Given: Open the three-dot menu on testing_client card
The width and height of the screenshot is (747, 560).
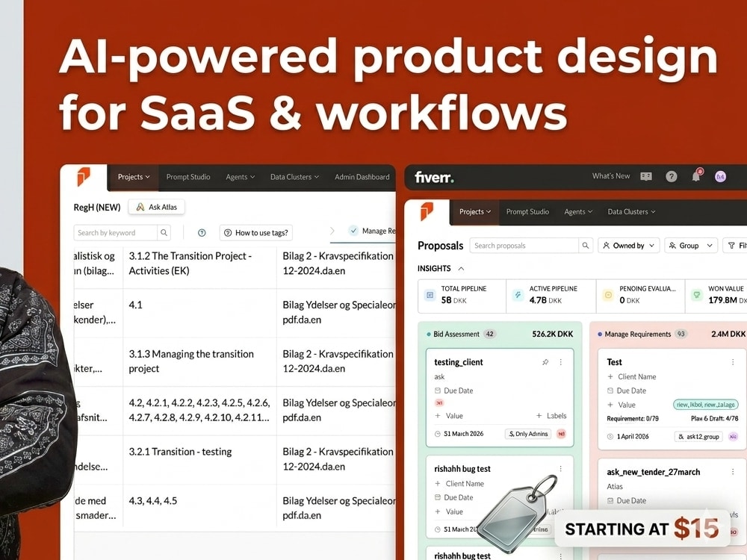Looking at the screenshot, I should [561, 362].
